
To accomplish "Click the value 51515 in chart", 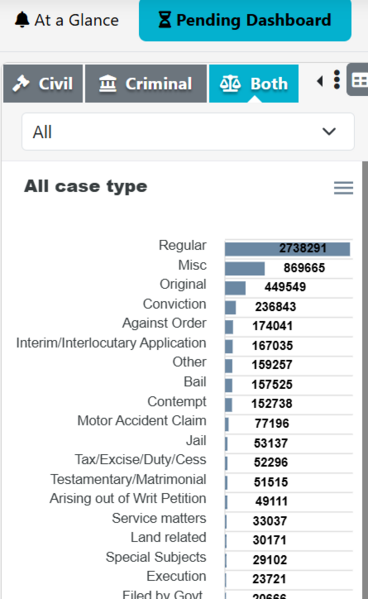I will (271, 482).
